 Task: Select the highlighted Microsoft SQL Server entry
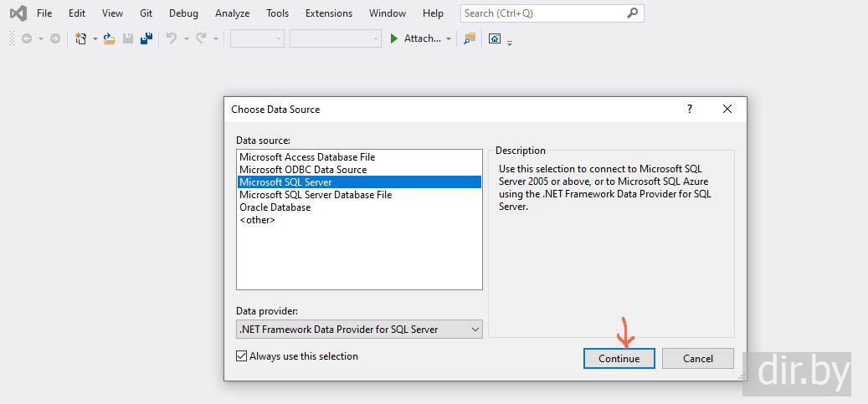(x=359, y=182)
